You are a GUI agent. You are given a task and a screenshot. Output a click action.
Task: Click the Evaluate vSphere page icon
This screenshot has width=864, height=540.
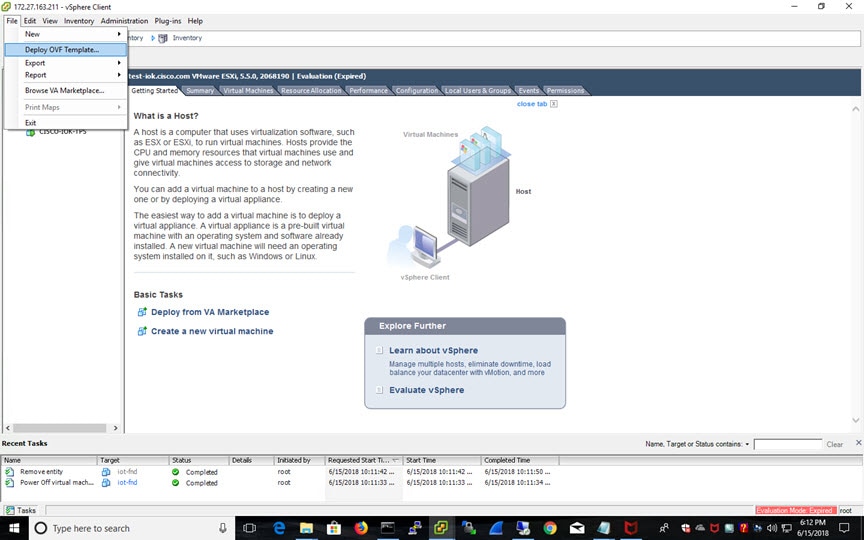coord(379,390)
